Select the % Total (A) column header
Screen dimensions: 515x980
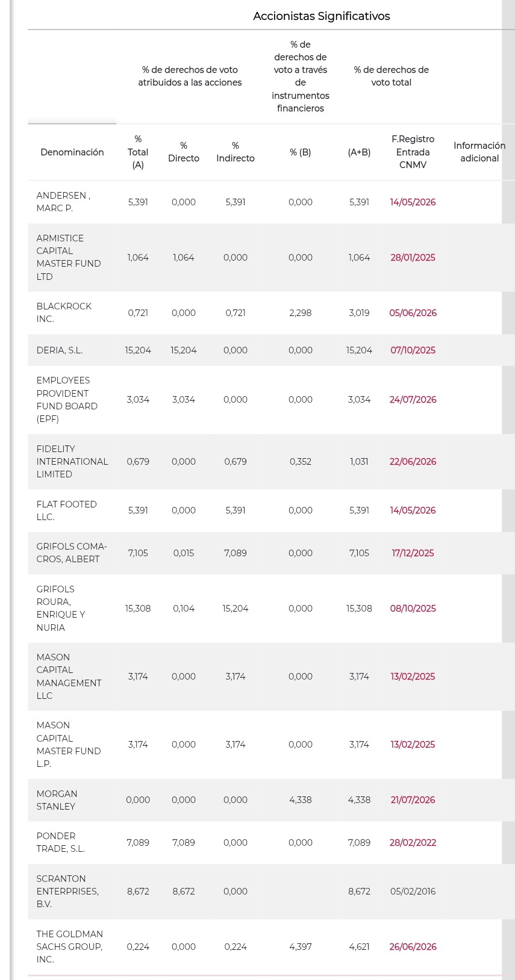click(138, 152)
